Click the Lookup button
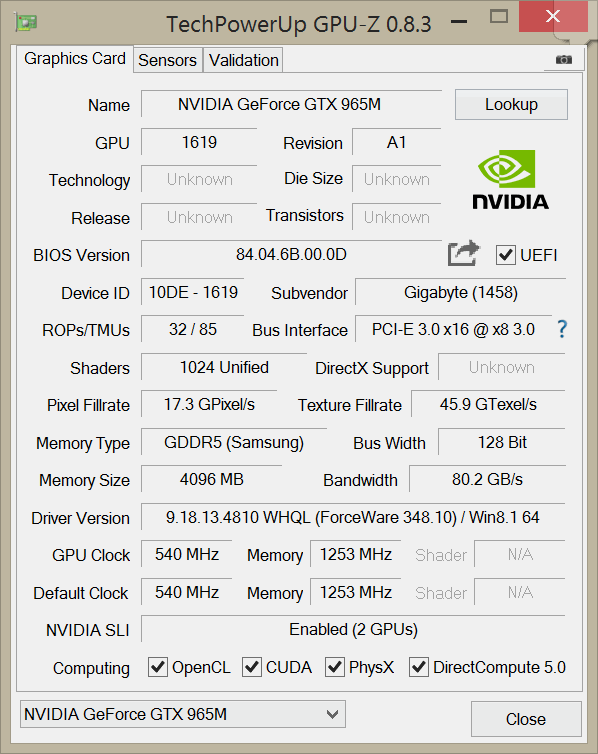This screenshot has width=598, height=754. click(x=511, y=104)
